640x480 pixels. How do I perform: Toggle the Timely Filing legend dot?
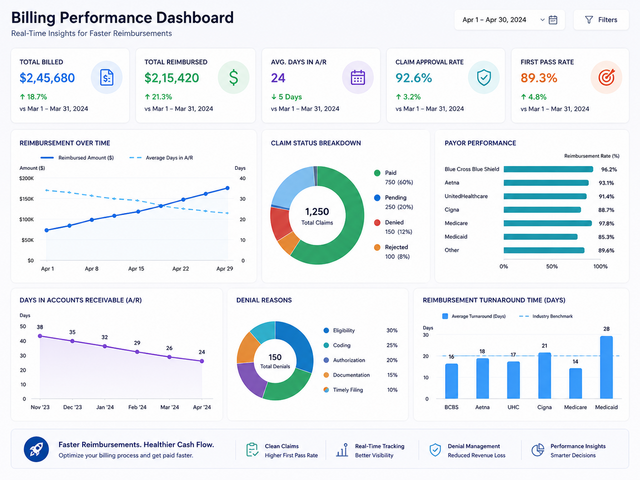[x=326, y=390]
